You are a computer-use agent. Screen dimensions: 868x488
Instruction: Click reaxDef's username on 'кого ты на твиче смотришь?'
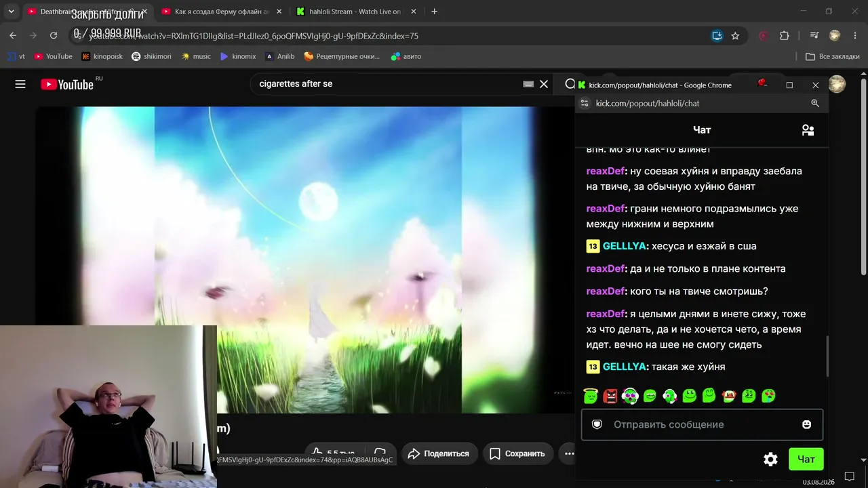[605, 291]
